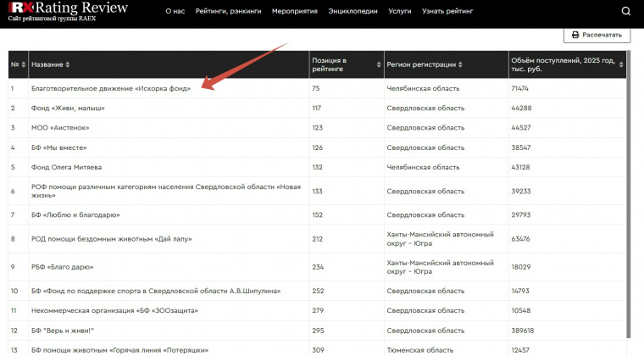Click rating position value 234

pyautogui.click(x=318, y=267)
